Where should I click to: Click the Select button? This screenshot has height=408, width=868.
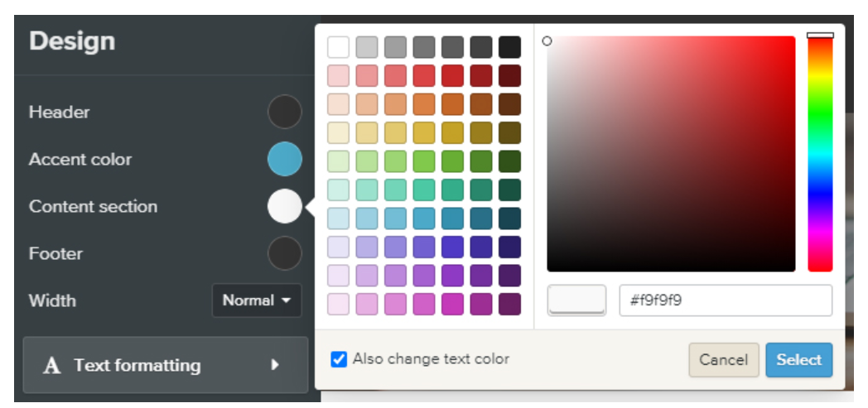798,360
